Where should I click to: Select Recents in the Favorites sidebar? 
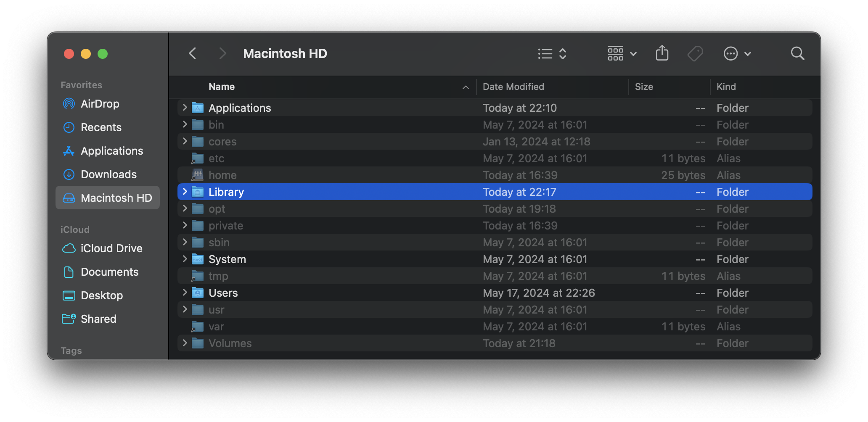(x=101, y=127)
